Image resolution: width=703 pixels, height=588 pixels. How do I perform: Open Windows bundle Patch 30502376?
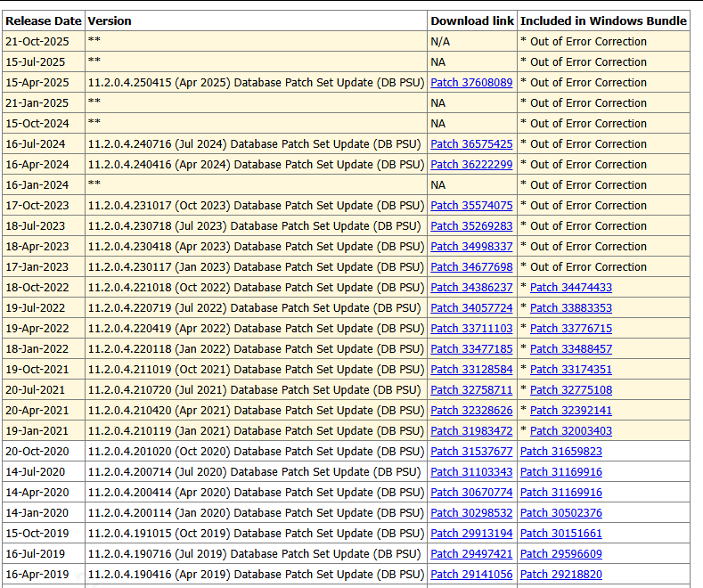(x=560, y=512)
